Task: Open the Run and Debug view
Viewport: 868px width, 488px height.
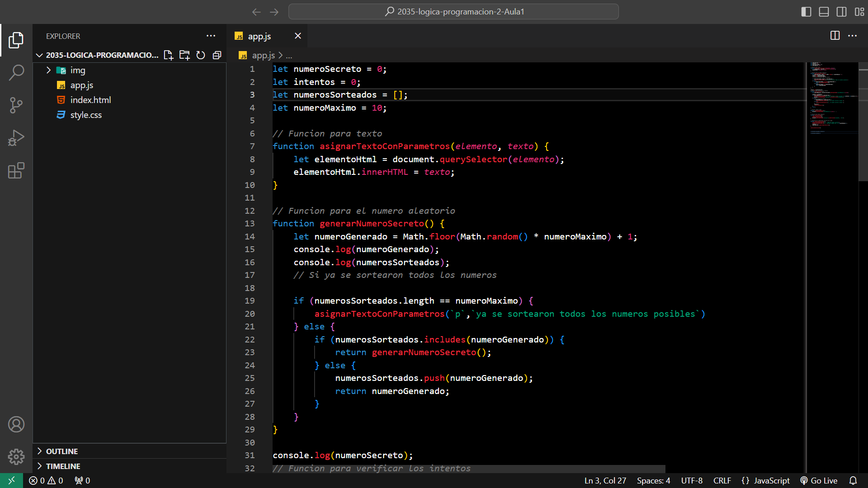Action: pos(16,138)
